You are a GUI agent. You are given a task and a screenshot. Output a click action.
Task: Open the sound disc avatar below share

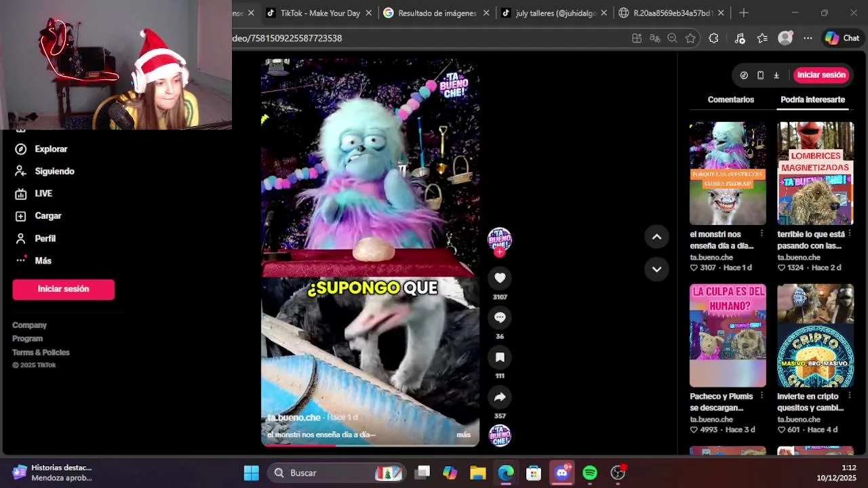tap(500, 435)
